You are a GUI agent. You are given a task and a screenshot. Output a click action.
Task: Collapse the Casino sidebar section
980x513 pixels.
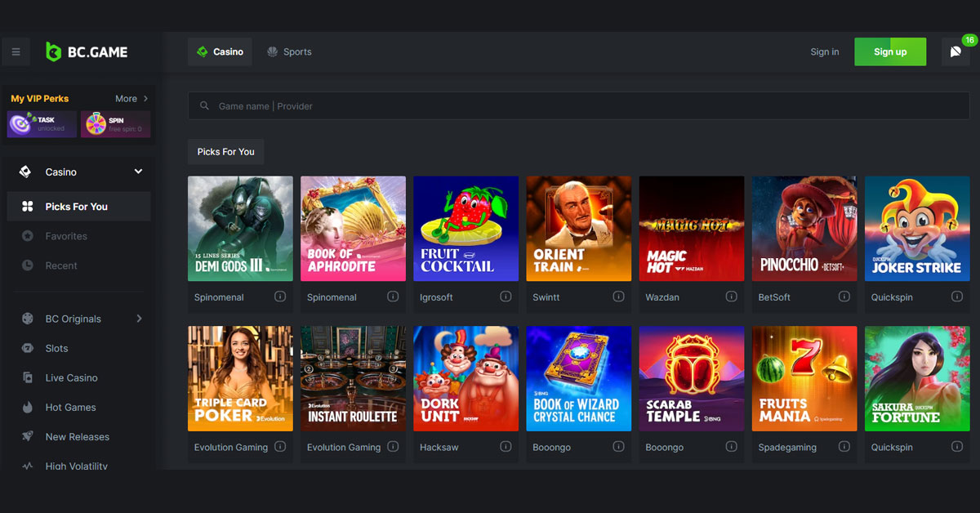click(x=138, y=172)
